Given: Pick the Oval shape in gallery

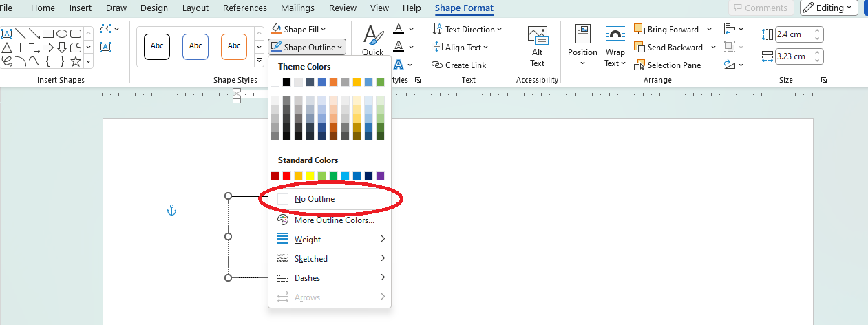Looking at the screenshot, I should coord(62,33).
